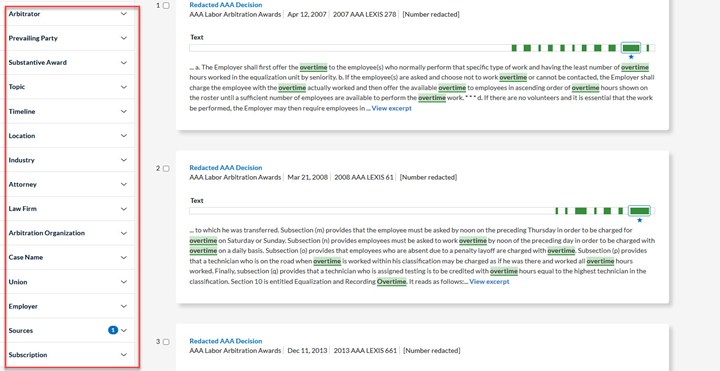Open the Industry filter chevron

pos(124,160)
